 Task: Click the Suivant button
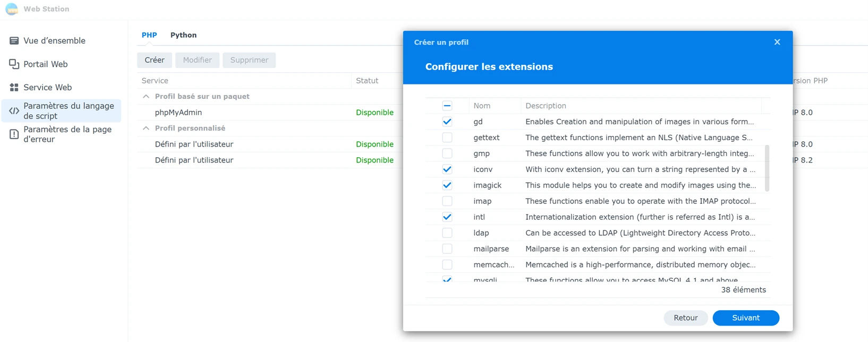746,318
